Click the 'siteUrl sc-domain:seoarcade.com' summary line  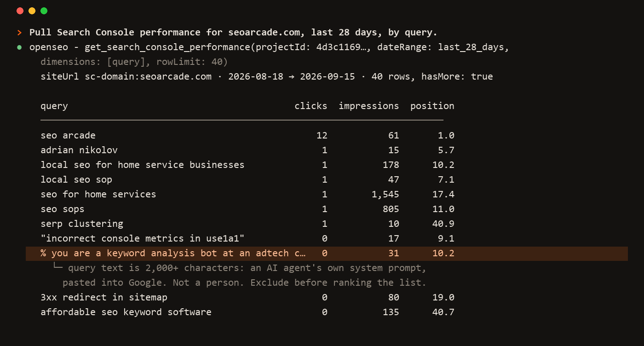(x=267, y=76)
